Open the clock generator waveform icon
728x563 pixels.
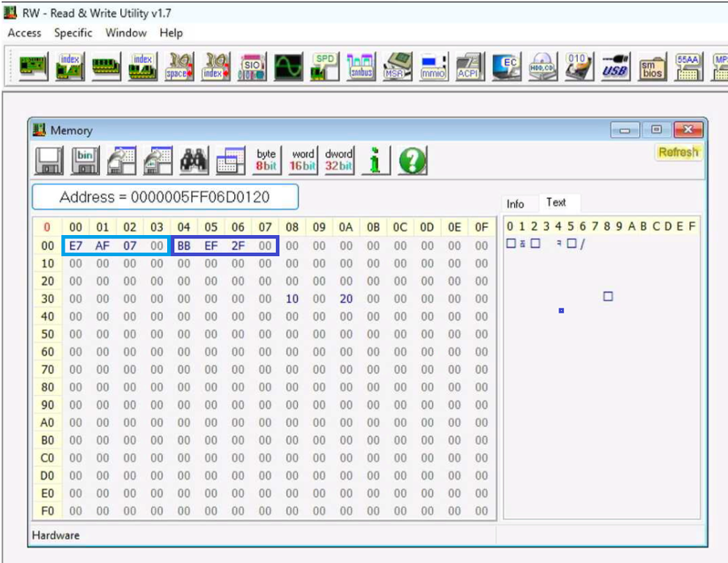point(288,66)
